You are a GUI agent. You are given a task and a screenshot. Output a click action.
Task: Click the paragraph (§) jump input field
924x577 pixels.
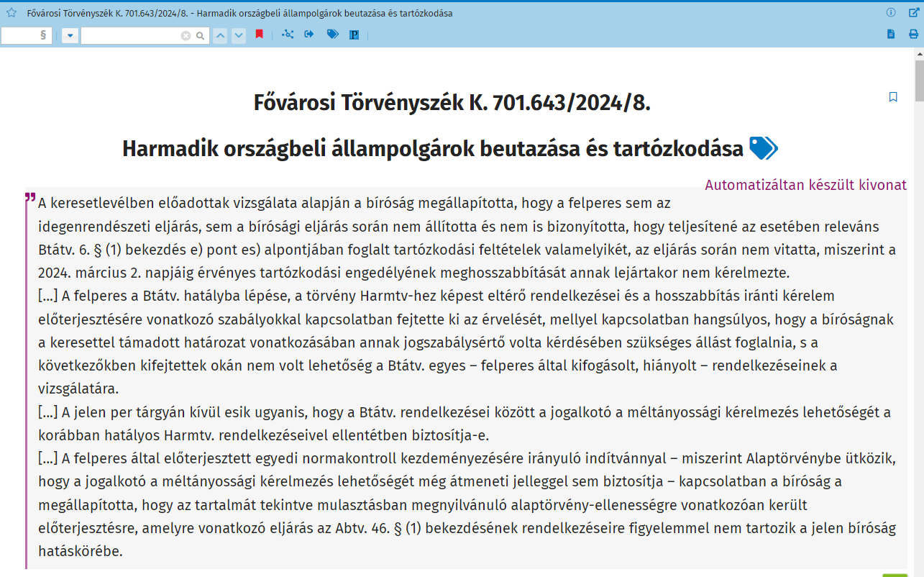pyautogui.click(x=22, y=35)
